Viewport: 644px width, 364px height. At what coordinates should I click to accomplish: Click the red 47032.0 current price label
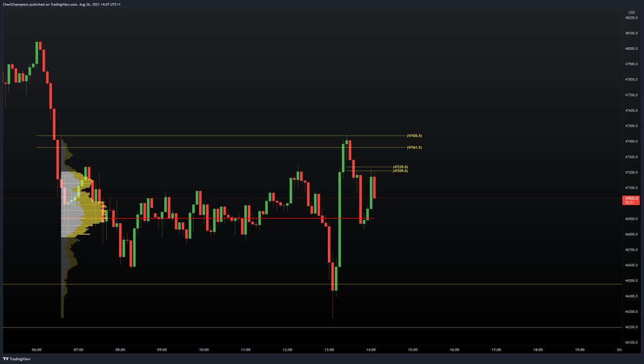coord(631,201)
